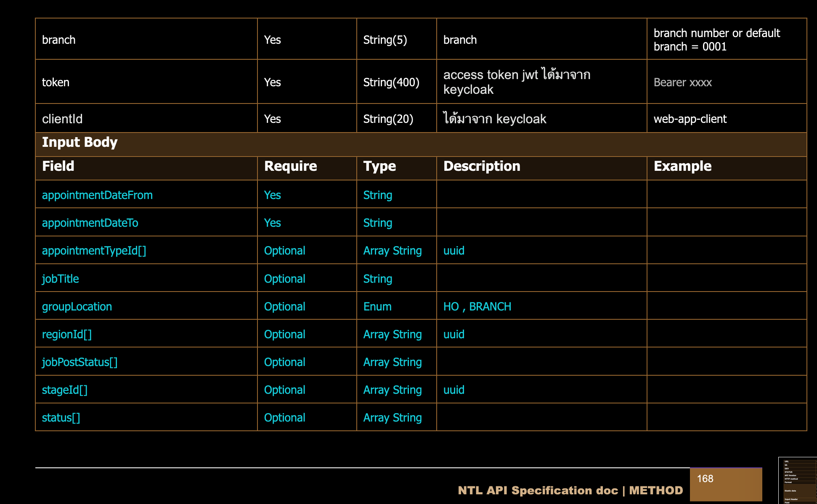Click the Require column header

pyautogui.click(x=290, y=166)
